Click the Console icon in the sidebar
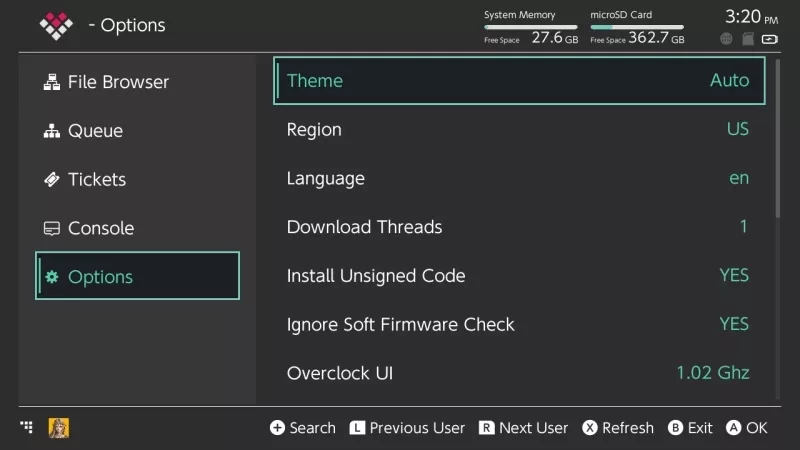 point(52,229)
